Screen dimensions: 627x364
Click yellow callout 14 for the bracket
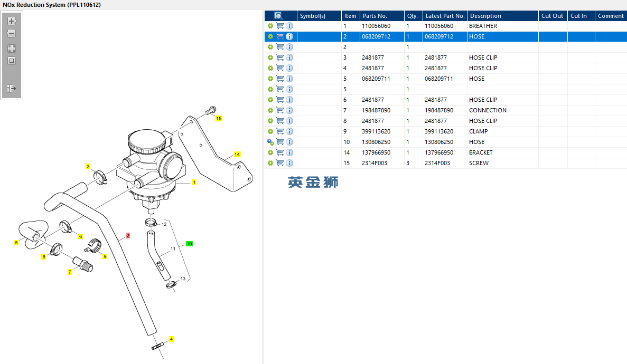[237, 155]
